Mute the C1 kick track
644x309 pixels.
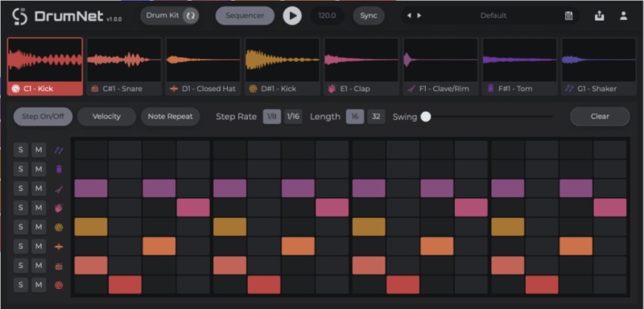(39, 285)
